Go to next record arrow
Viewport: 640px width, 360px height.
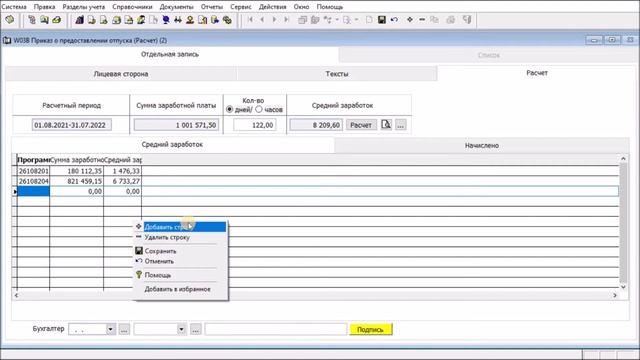coord(274,20)
